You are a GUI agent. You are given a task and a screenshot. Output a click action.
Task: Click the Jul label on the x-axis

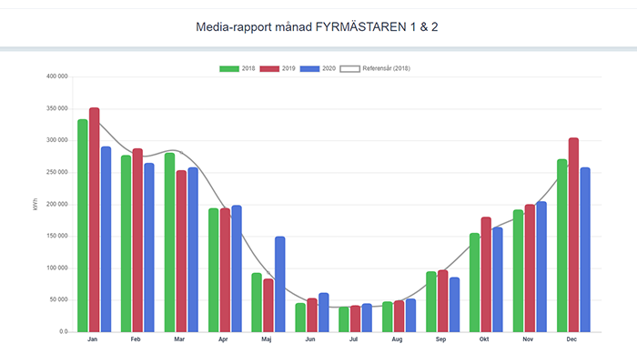[354, 339]
